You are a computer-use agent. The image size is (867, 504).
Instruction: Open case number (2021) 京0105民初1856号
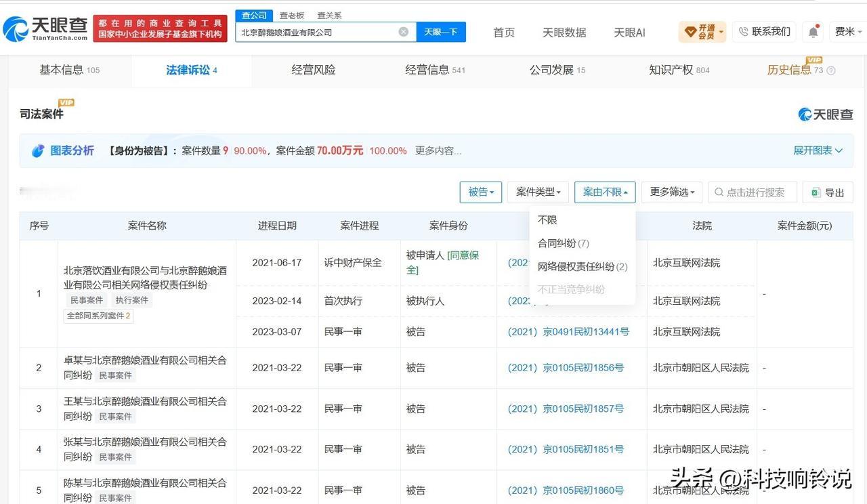coord(566,368)
